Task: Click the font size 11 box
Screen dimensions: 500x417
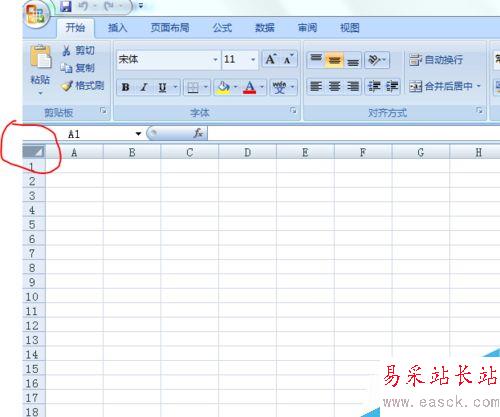Action: pos(236,60)
